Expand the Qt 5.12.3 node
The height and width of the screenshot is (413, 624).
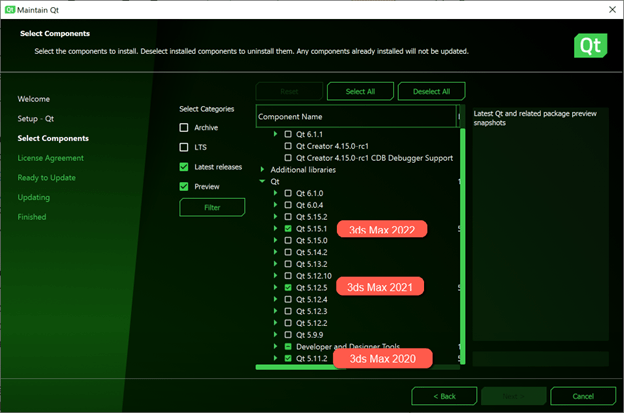275,311
